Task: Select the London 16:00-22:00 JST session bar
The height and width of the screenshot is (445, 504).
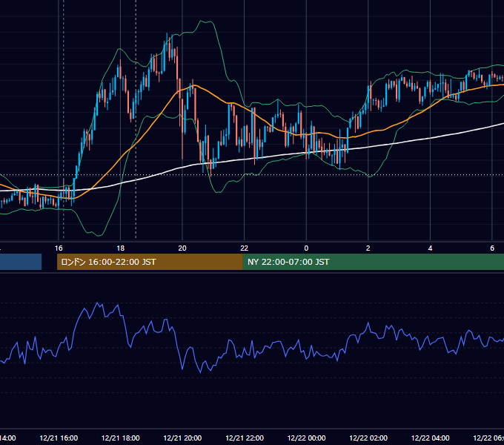Action: [x=150, y=262]
